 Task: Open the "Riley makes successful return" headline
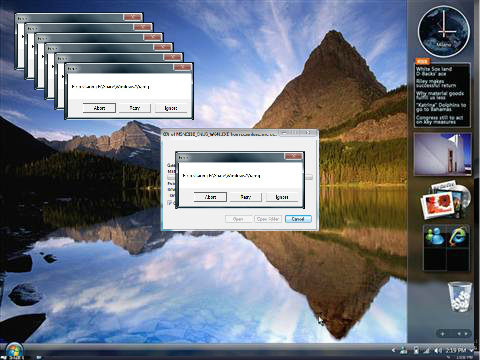[436, 83]
